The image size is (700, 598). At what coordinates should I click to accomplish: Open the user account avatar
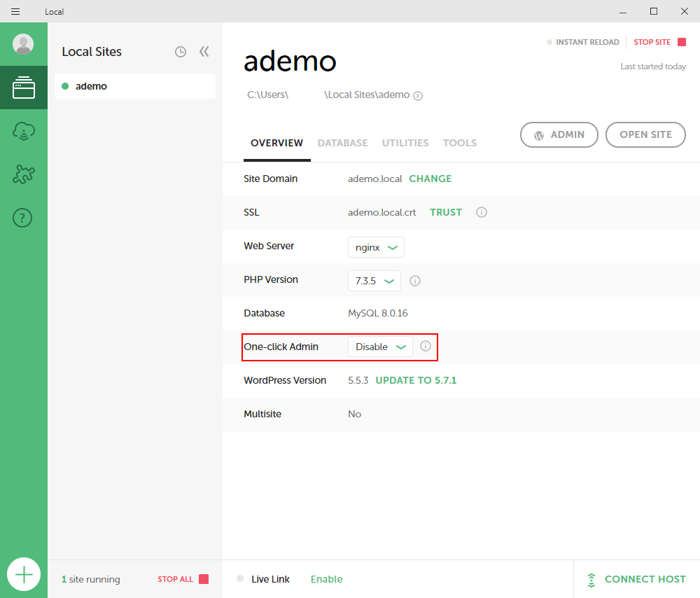click(23, 44)
